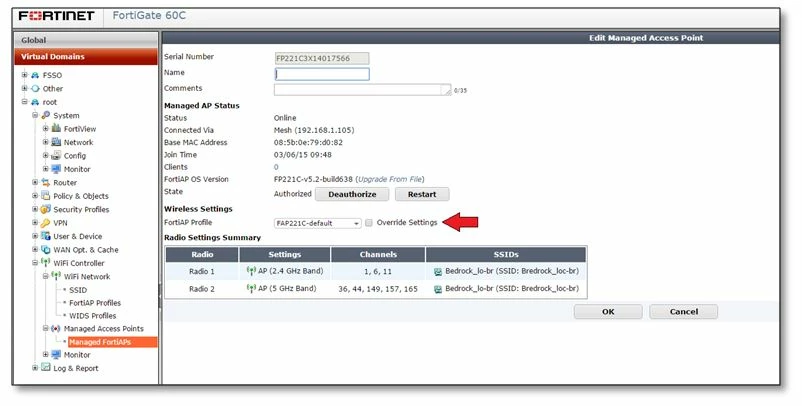Click the Config icon

pyautogui.click(x=56, y=155)
